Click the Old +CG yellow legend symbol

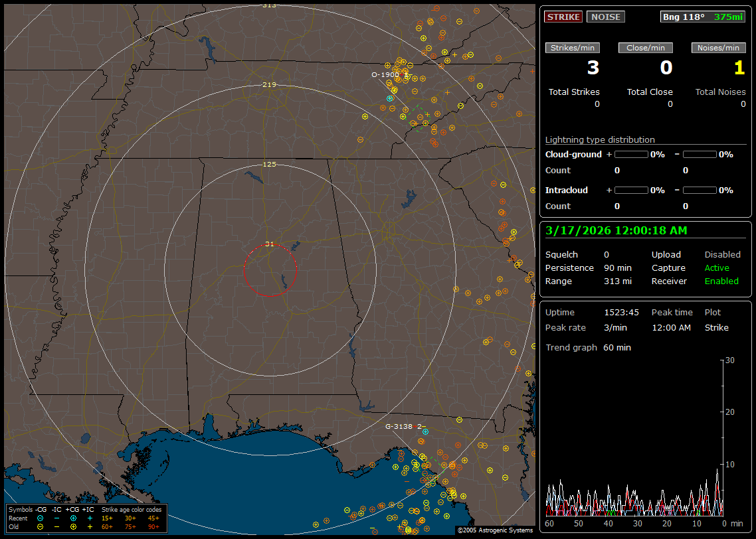pyautogui.click(x=73, y=526)
